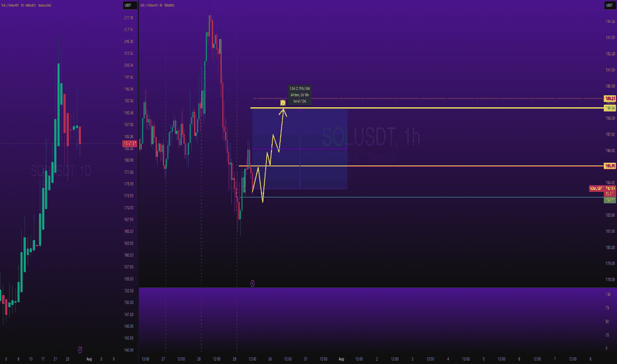Click the yellow sticker icon above the arrow tip

283,103
